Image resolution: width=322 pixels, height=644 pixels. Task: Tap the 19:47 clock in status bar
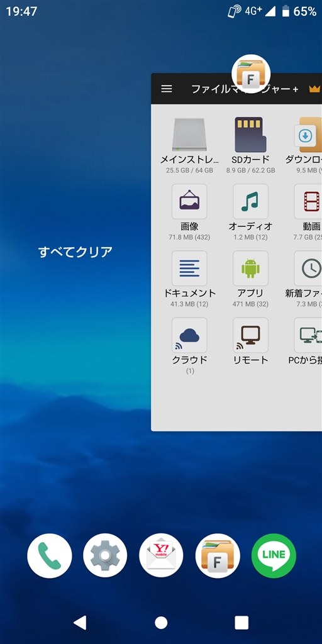pos(21,11)
